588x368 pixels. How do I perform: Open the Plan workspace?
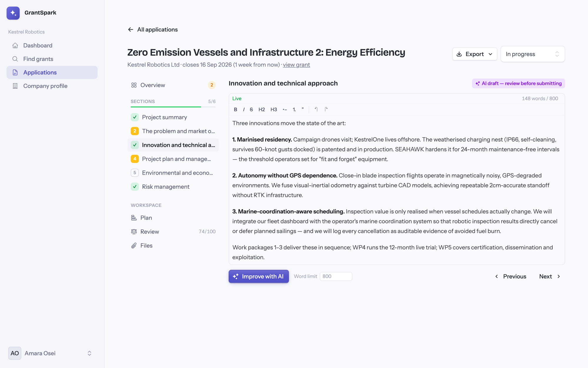click(173, 218)
